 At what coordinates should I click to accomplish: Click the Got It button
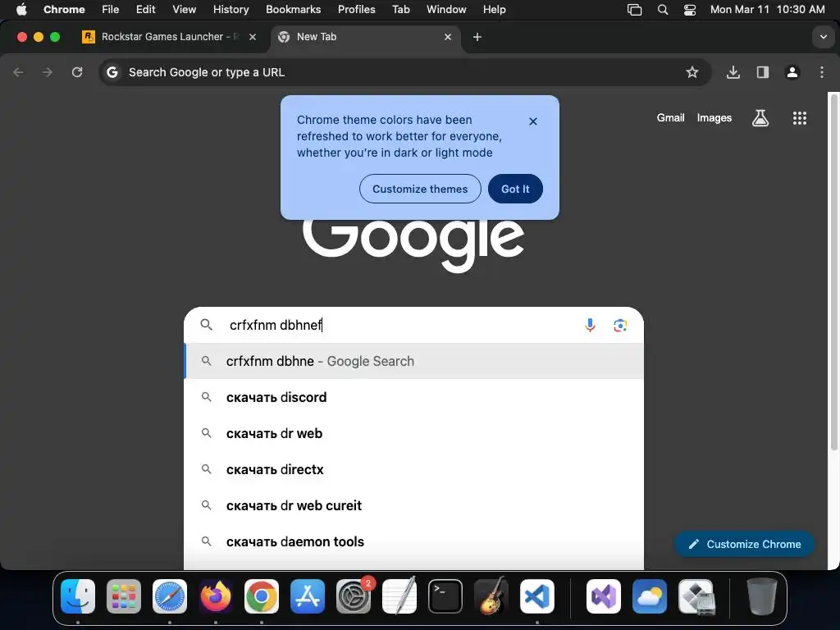(515, 189)
